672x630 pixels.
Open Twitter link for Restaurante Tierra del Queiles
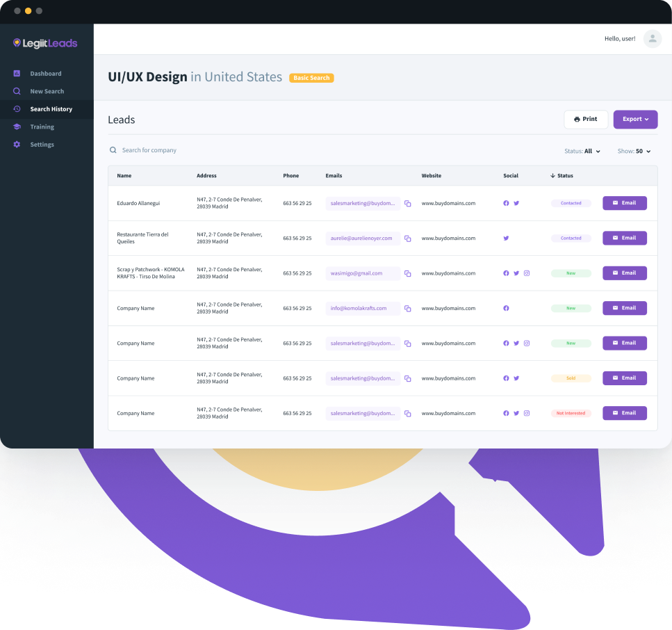[x=506, y=238]
